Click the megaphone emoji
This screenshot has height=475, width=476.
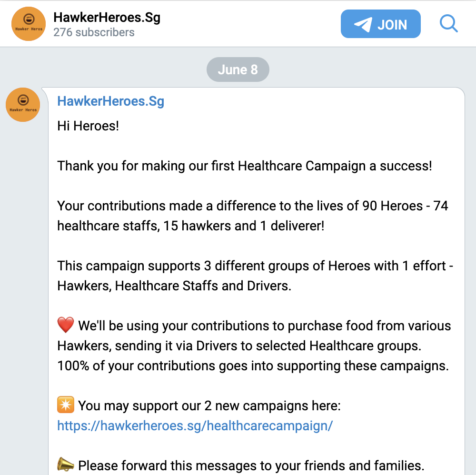pos(66,465)
